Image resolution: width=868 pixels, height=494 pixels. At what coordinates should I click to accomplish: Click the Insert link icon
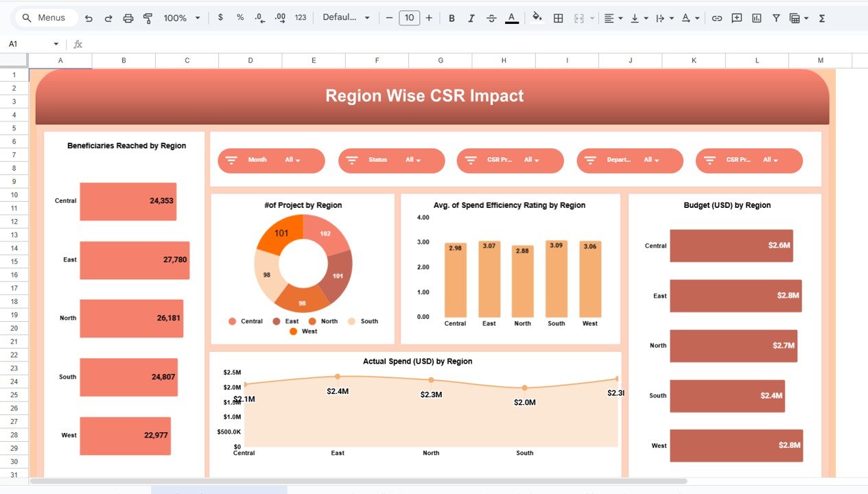pyautogui.click(x=716, y=18)
